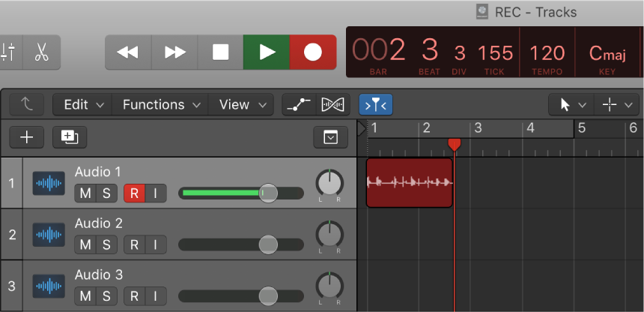Toggle the Flex show/hide button
Image resolution: width=644 pixels, height=312 pixels.
(333, 104)
